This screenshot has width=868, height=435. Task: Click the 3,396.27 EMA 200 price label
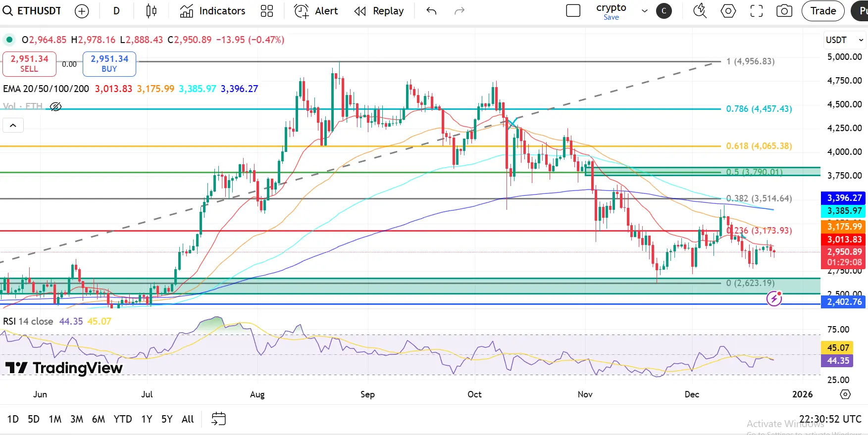(843, 198)
